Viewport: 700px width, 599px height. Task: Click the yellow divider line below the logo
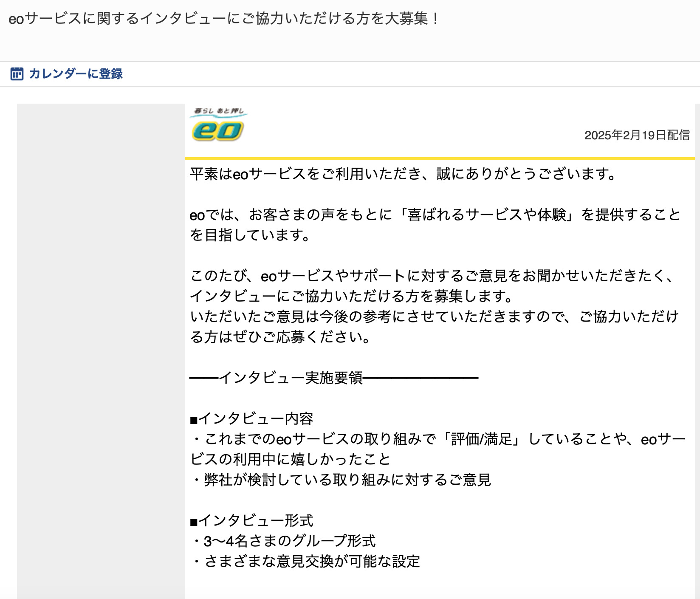(440, 158)
